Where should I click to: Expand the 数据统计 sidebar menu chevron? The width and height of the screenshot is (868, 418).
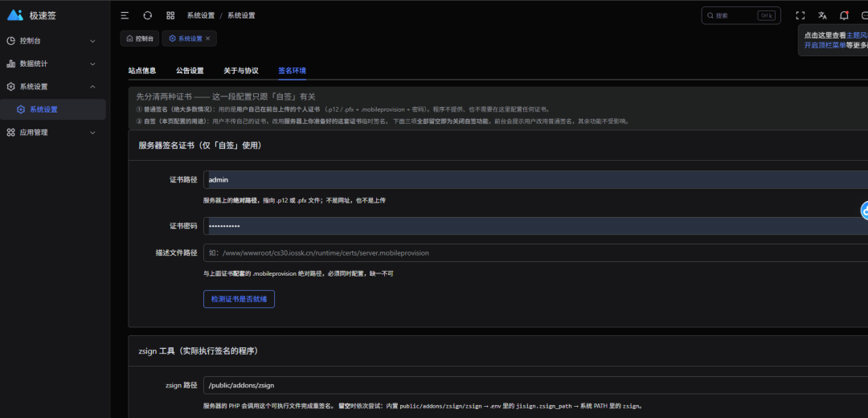[92, 64]
